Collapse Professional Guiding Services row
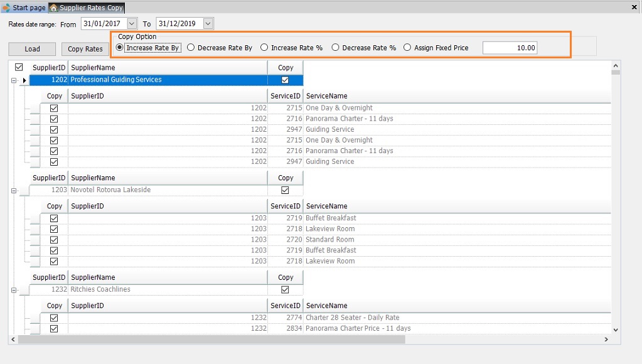 pyautogui.click(x=14, y=80)
